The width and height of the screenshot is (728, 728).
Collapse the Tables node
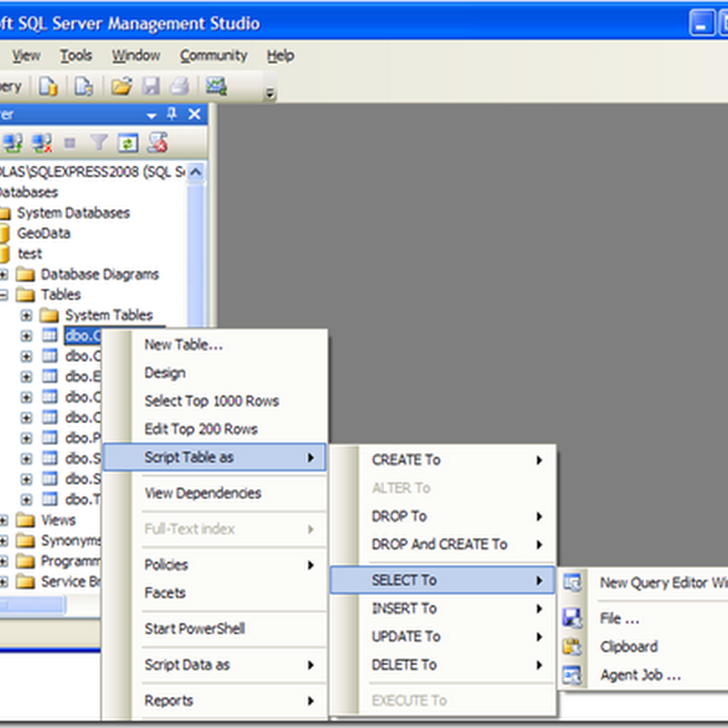click(4, 295)
